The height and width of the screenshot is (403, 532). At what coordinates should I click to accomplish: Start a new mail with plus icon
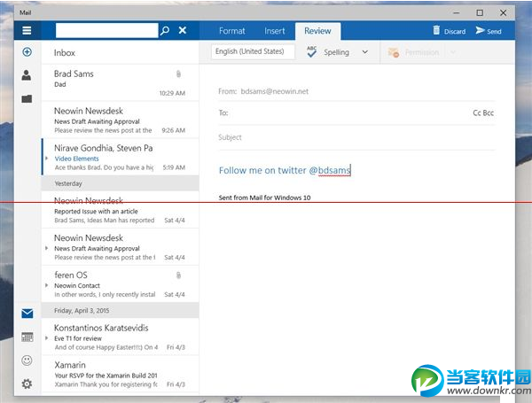coord(27,52)
